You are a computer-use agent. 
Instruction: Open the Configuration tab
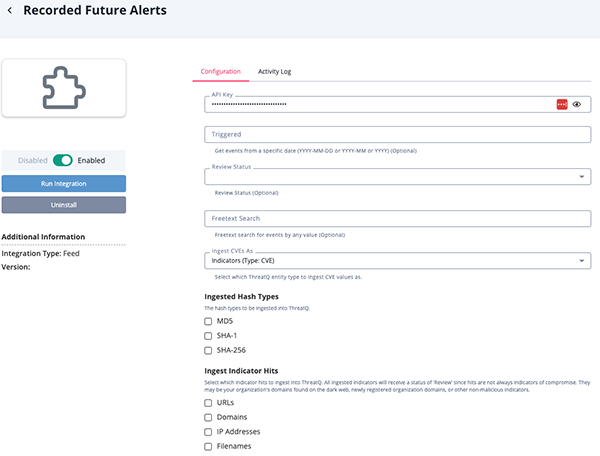(x=220, y=72)
